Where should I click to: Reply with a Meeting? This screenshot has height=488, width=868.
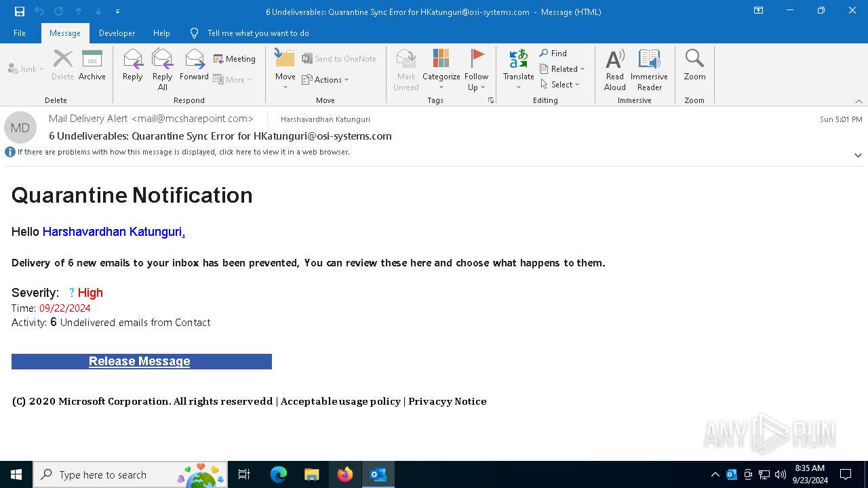[x=235, y=59]
